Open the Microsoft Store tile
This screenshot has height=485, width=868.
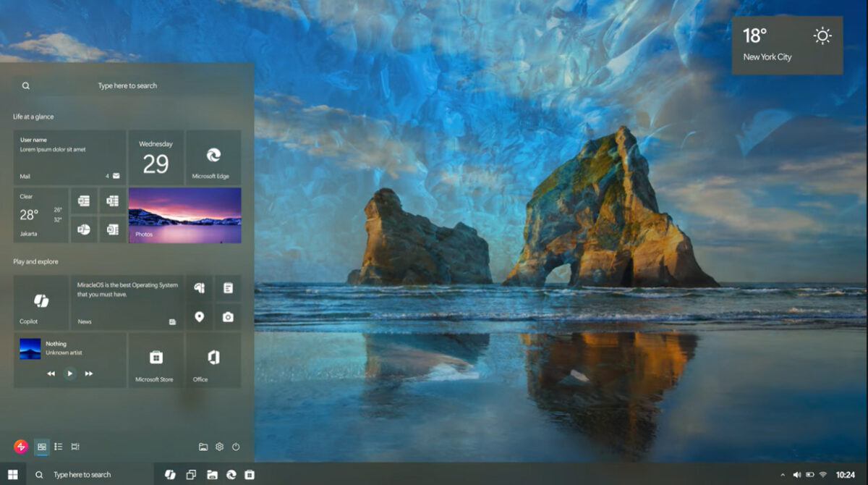(156, 360)
